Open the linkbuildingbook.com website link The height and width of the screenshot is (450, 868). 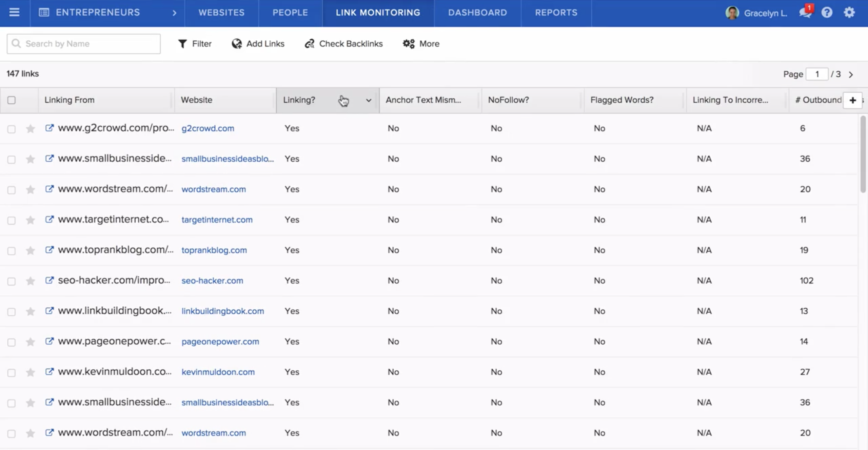pos(223,311)
